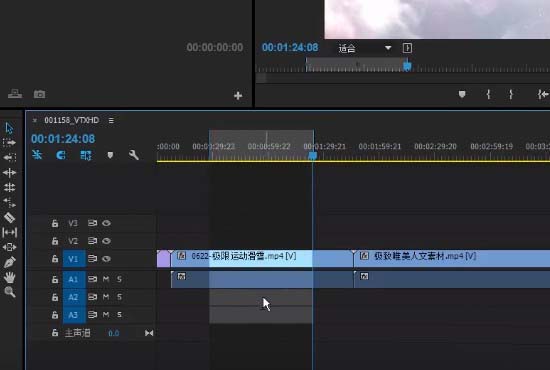Hide track V3 output with eye
Viewport: 550px width, 370px height.
point(106,223)
